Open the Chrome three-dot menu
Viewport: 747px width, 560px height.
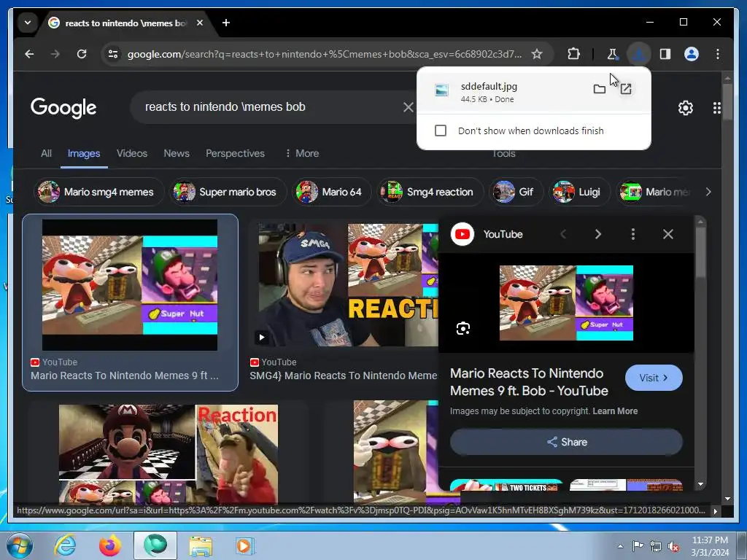pyautogui.click(x=718, y=54)
